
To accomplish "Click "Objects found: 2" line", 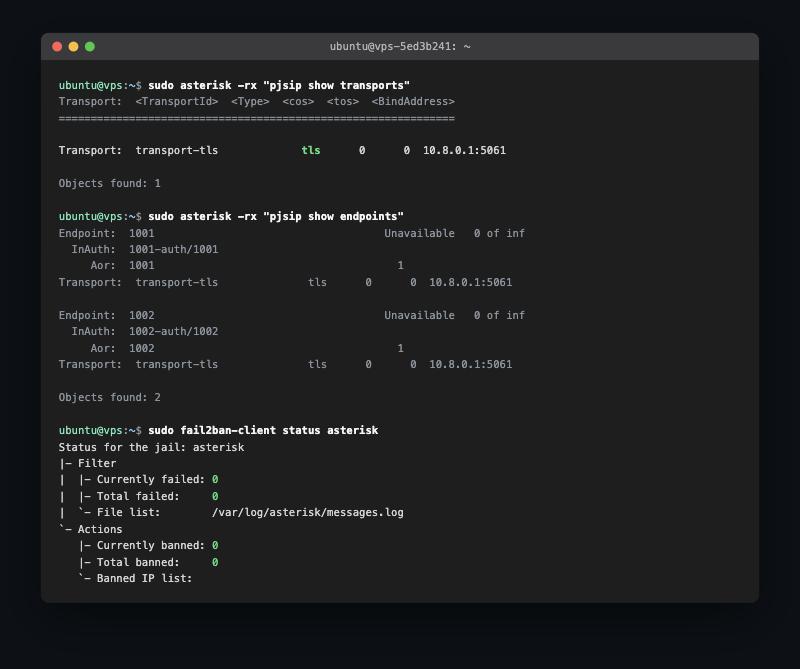I will (x=110, y=397).
